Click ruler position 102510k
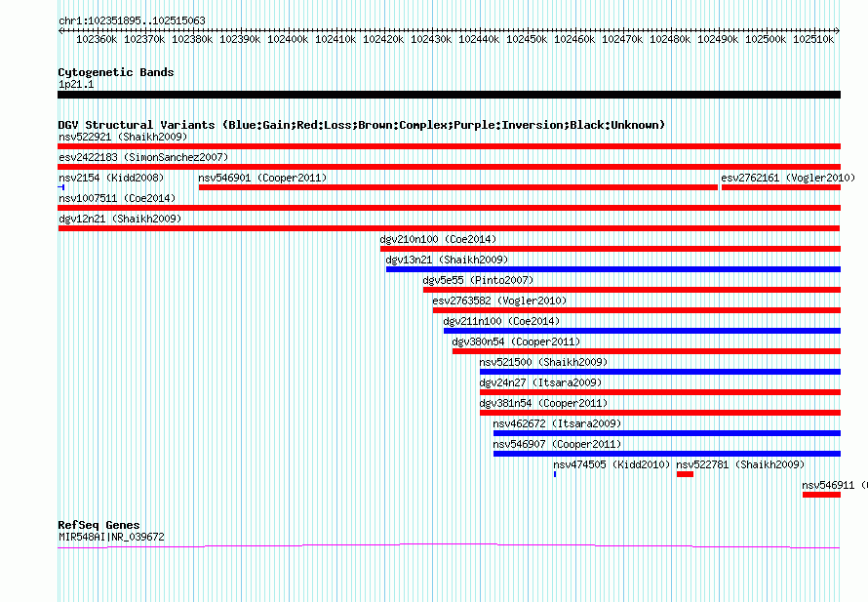The width and height of the screenshot is (868, 602). [813, 39]
